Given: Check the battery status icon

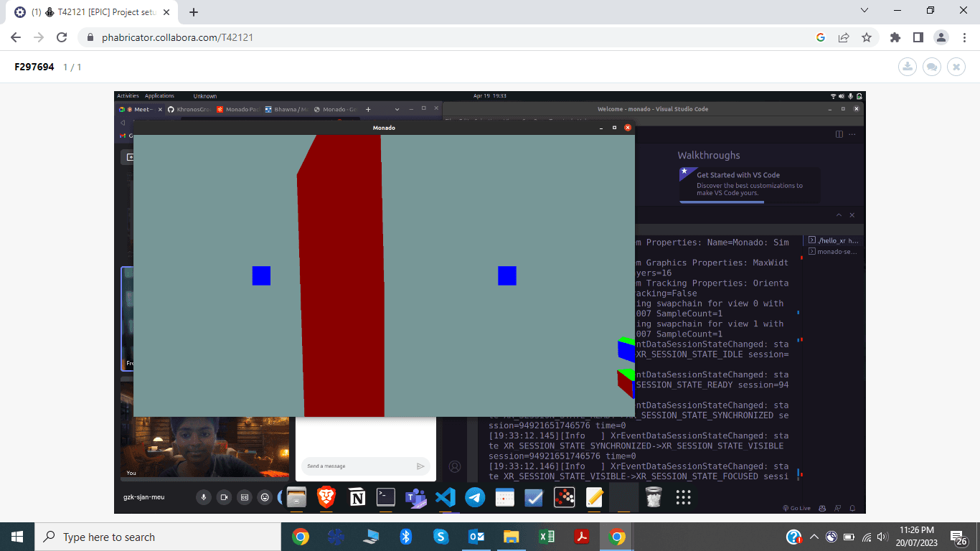Looking at the screenshot, I should (x=849, y=537).
